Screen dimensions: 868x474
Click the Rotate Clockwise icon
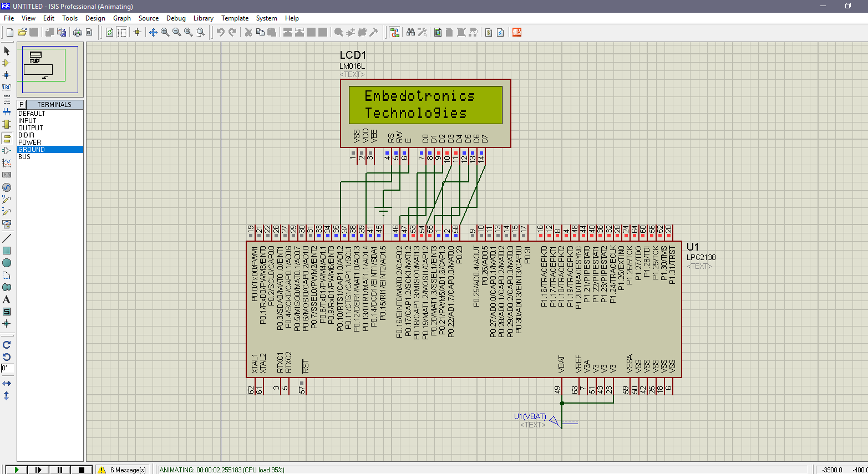click(7, 344)
